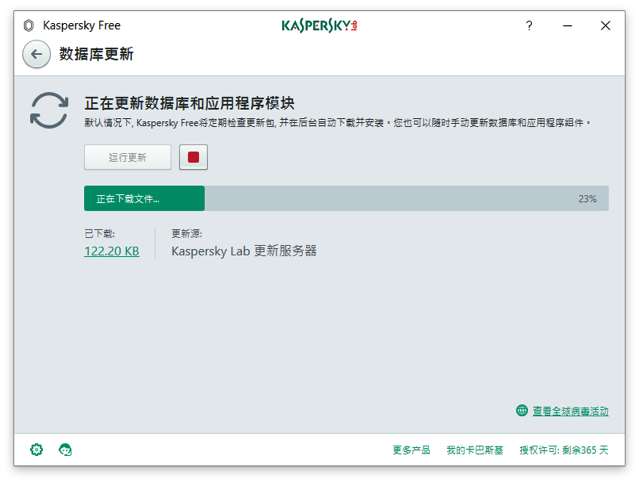Click the Kaspersky Lab 更新服务器 source text
This screenshot has width=639, height=483.
244,251
